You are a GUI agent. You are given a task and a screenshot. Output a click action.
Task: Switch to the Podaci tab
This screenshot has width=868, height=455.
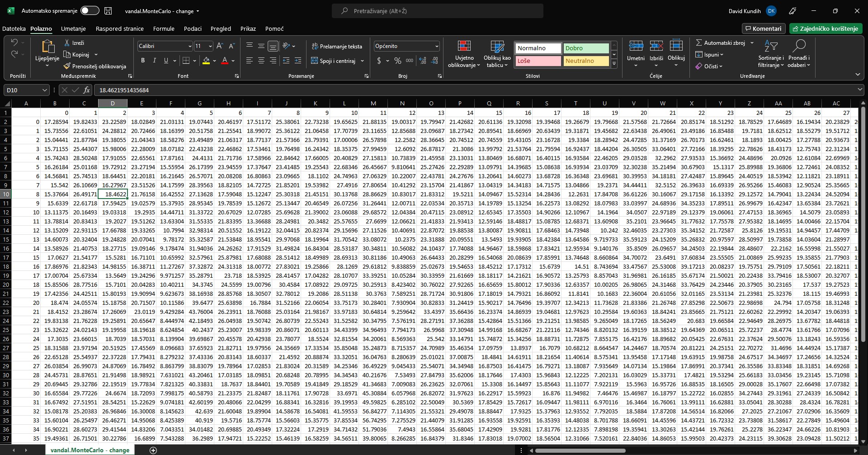coord(193,28)
